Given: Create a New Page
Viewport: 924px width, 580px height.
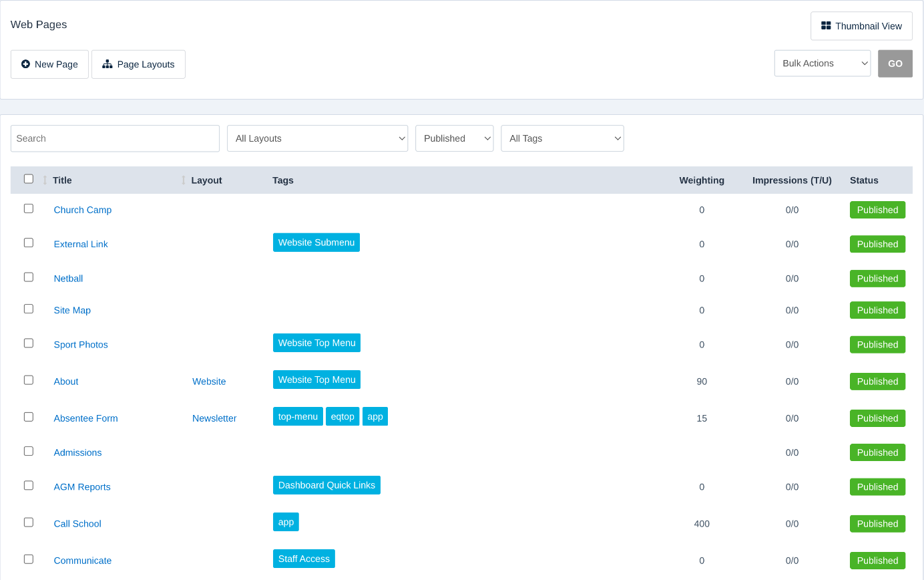Looking at the screenshot, I should 49,64.
